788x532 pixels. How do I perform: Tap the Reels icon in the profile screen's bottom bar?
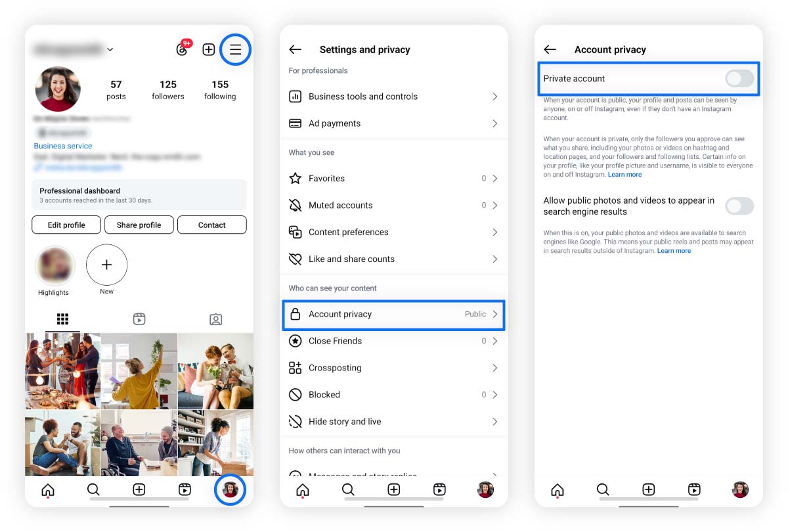[x=185, y=489]
